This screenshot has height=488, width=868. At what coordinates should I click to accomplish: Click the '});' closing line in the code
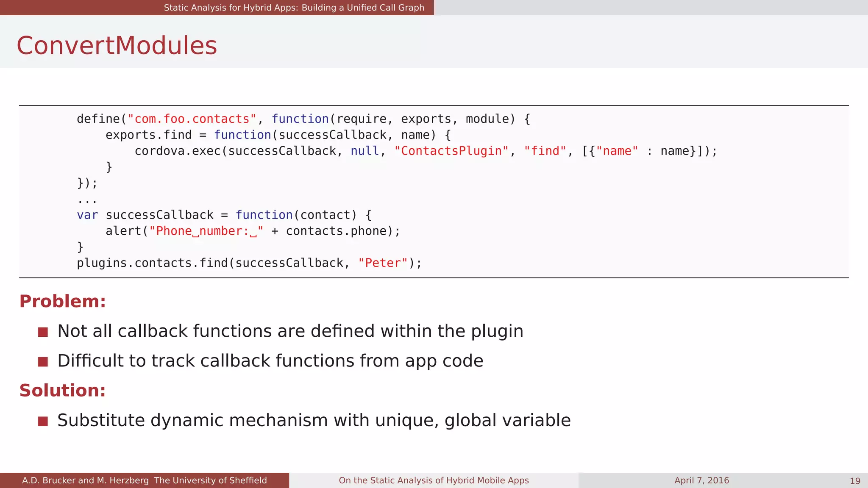tap(87, 183)
